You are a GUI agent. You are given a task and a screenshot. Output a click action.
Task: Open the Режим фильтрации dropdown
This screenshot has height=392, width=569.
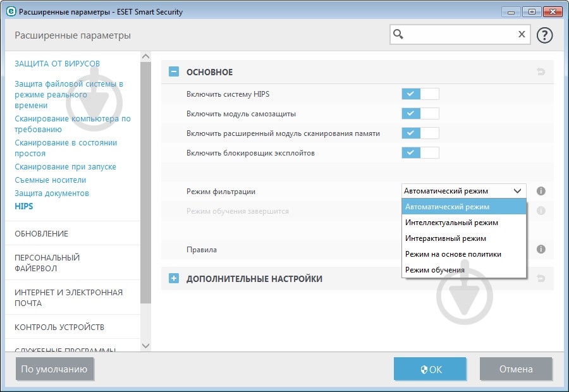463,190
